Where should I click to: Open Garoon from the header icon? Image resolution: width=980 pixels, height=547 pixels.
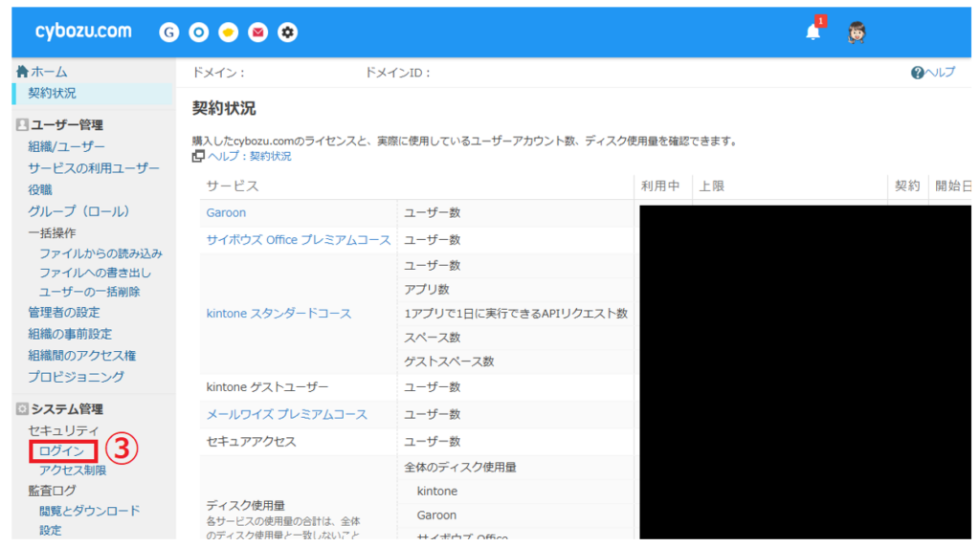pyautogui.click(x=168, y=32)
